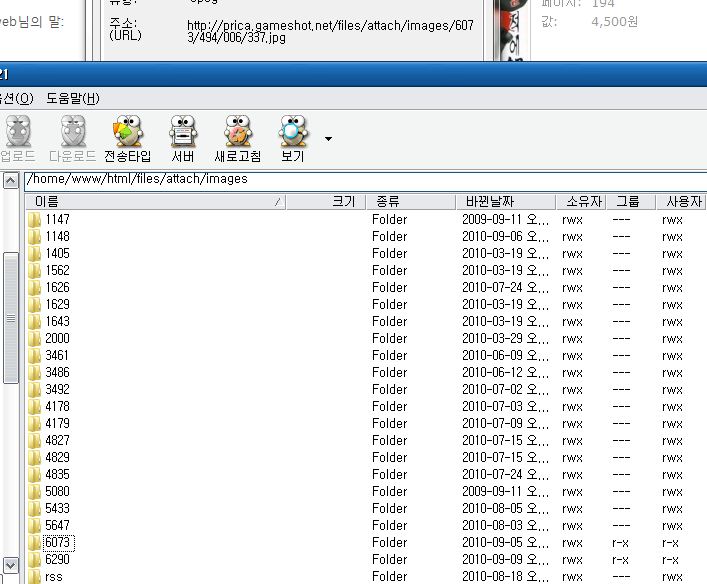Screen dimensions: 707x584
Task: Open the 도움말(H) help menu
Action: point(73,98)
